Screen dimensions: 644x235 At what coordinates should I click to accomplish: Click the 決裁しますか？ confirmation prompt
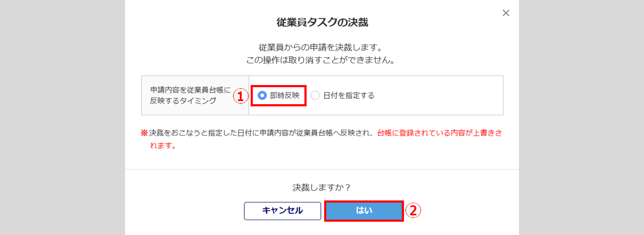tap(322, 188)
